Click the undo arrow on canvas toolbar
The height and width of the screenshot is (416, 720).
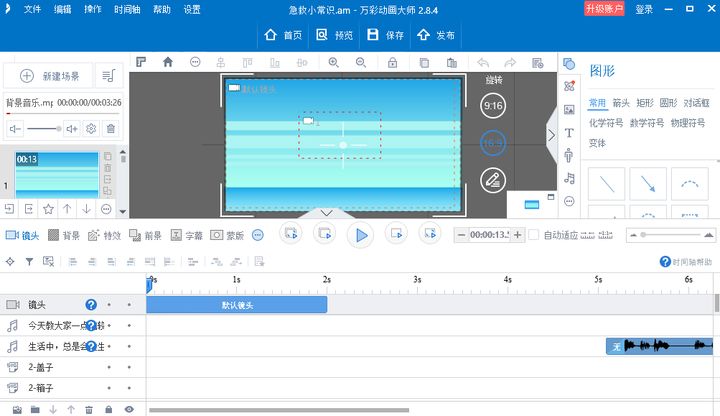pyautogui.click(x=484, y=62)
